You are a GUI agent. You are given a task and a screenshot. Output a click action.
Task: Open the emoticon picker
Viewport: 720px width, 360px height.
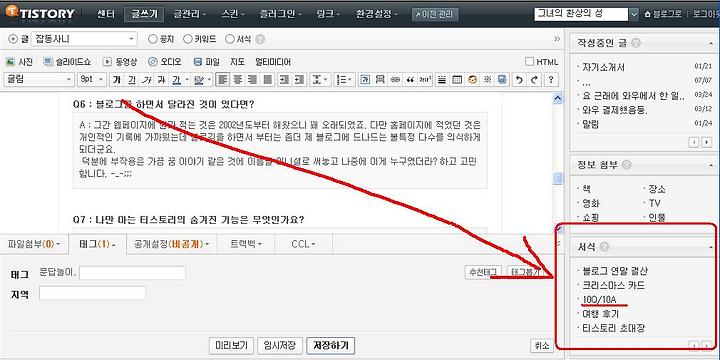[x=472, y=79]
